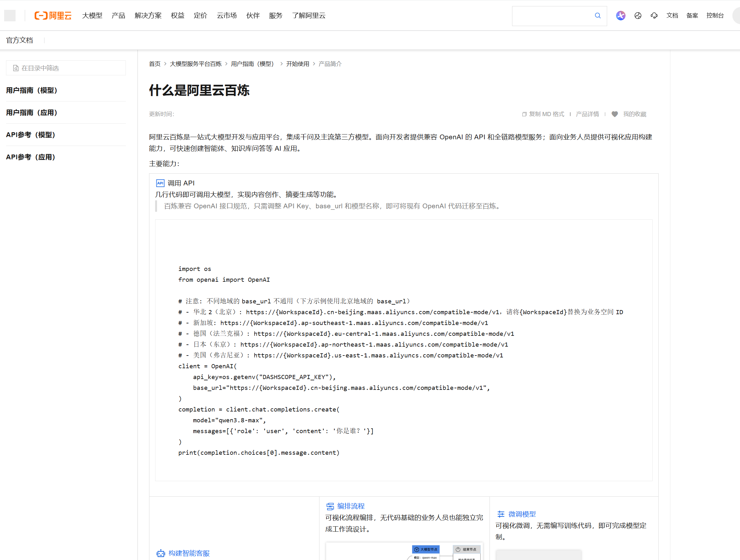
Task: Open the 云市场 menu
Action: pyautogui.click(x=227, y=15)
